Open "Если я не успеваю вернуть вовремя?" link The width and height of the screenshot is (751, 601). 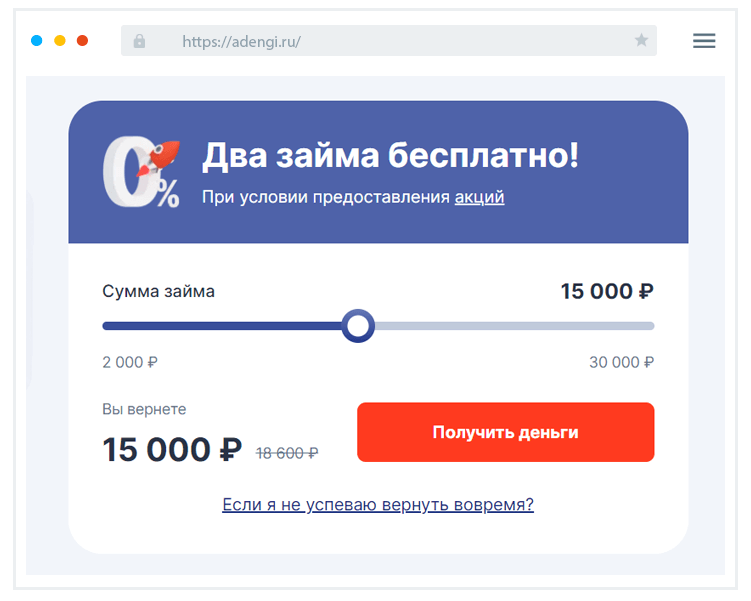378,505
